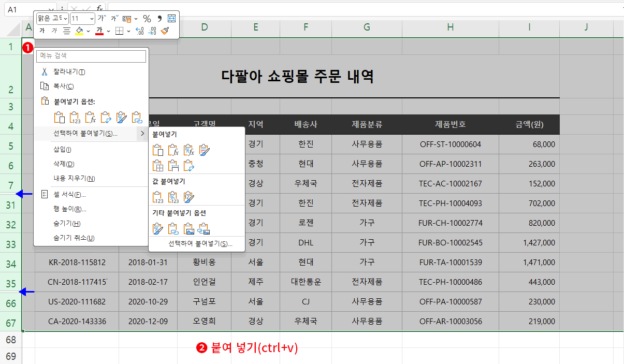Open borders dropdown arrow in mini toolbar

coord(128,31)
